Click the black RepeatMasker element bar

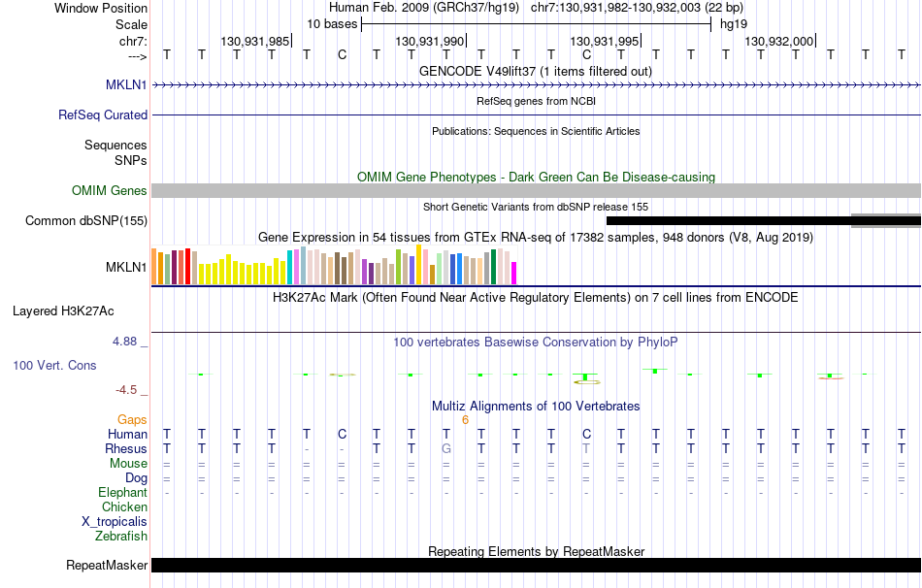tap(536, 565)
